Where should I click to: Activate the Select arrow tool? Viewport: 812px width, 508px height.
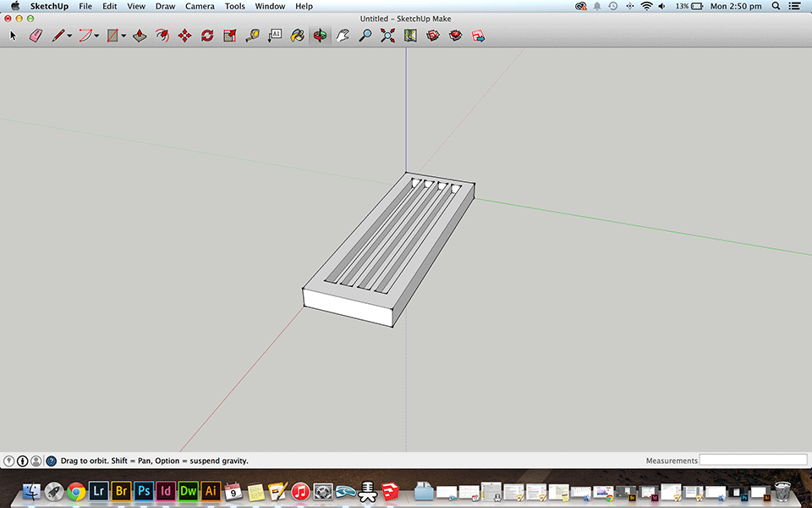coord(12,36)
